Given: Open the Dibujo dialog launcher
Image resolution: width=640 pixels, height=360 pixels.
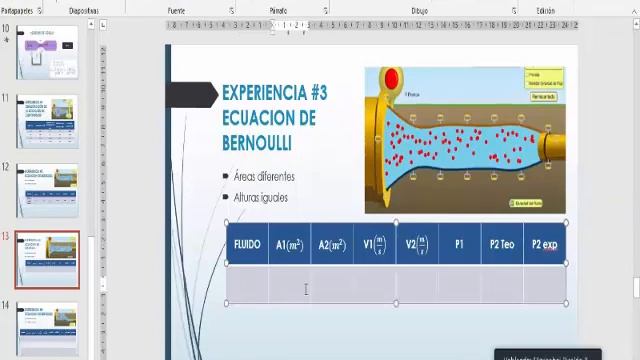Looking at the screenshot, I should pyautogui.click(x=514, y=11).
